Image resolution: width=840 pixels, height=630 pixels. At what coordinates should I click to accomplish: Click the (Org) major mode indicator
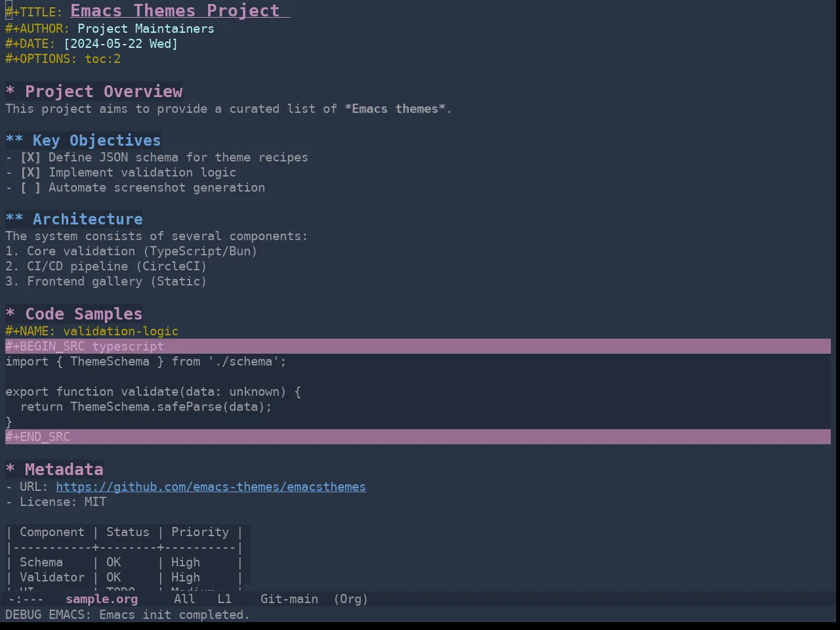point(350,599)
